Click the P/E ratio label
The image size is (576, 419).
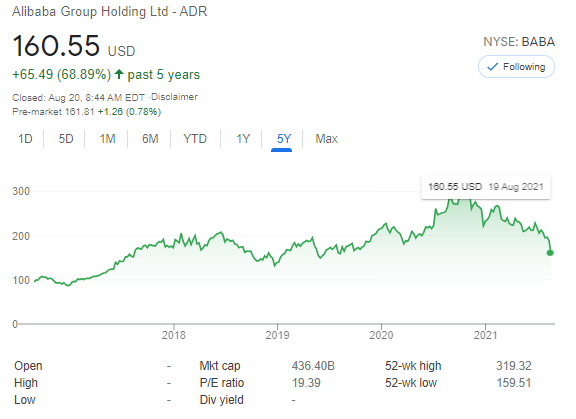(x=222, y=383)
